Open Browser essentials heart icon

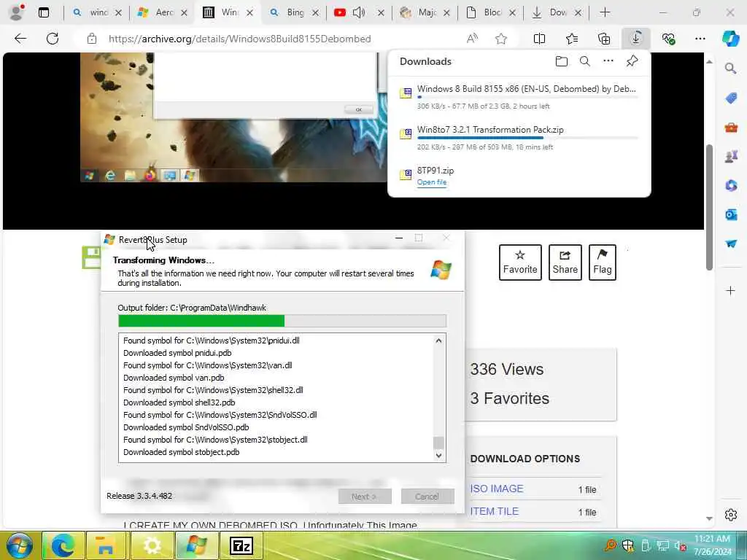668,39
